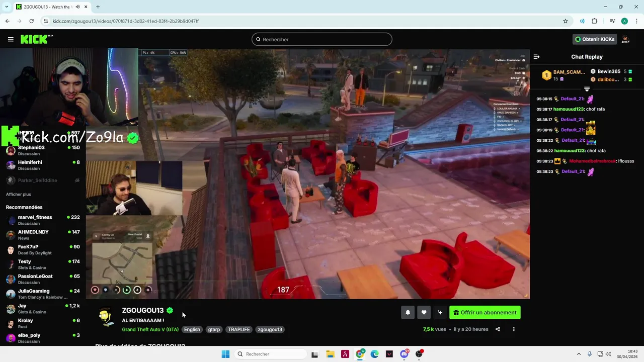
Task: Click the video player to pause
Action: 308,173
